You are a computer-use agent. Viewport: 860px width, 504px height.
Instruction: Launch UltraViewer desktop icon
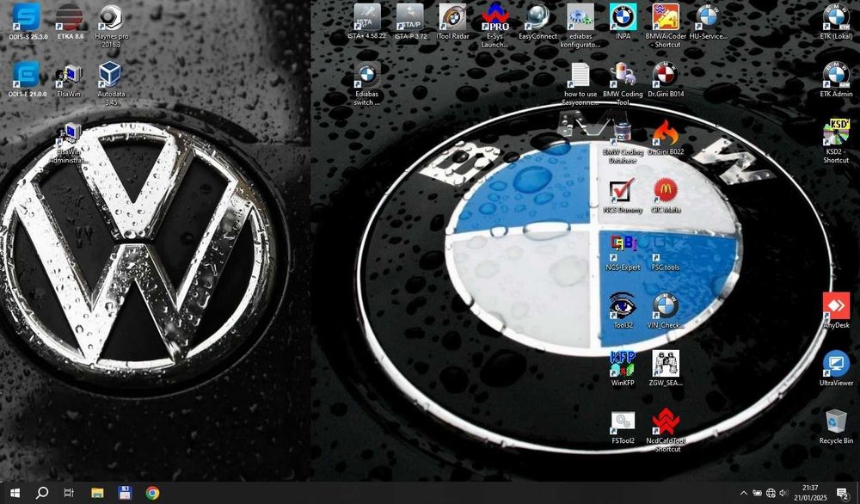click(837, 363)
